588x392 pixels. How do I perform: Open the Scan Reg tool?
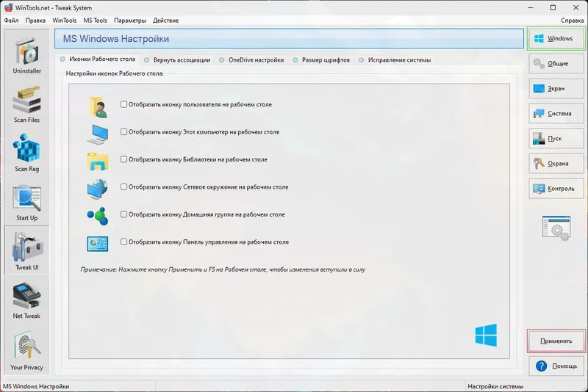point(26,153)
